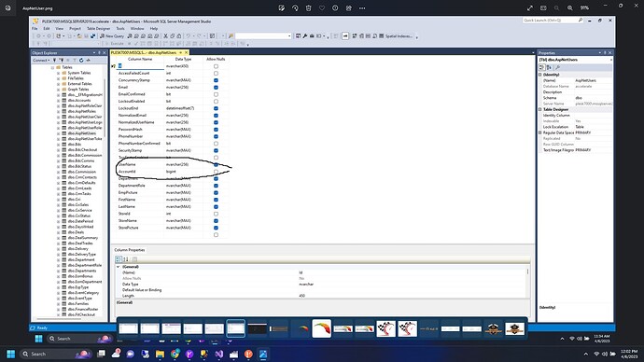Toggle Allow Nulls checkbox for EmailConfirmed
This screenshot has width=644, height=362.
[216, 94]
